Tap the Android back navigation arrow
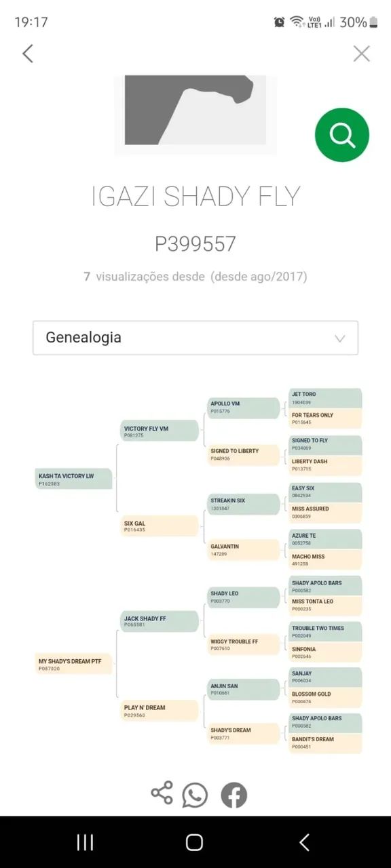This screenshot has width=391, height=868. tap(304, 842)
